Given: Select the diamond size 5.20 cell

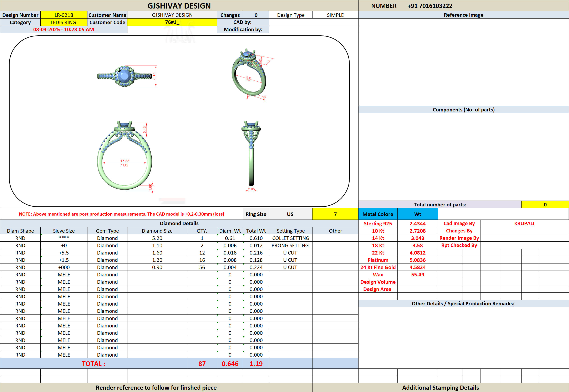Looking at the screenshot, I should point(157,238).
